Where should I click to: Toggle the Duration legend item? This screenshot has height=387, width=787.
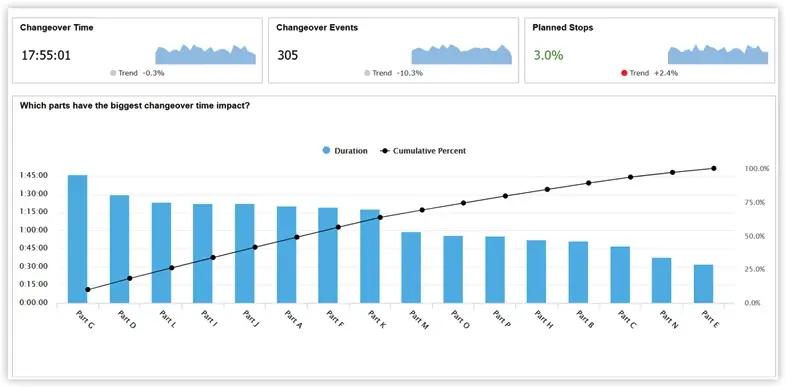pos(345,151)
